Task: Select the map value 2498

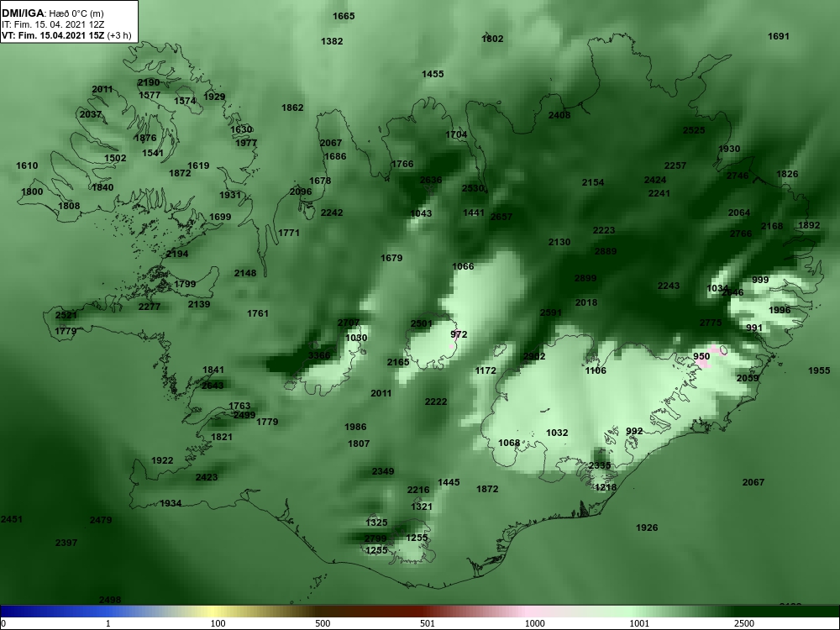Action: [110, 600]
